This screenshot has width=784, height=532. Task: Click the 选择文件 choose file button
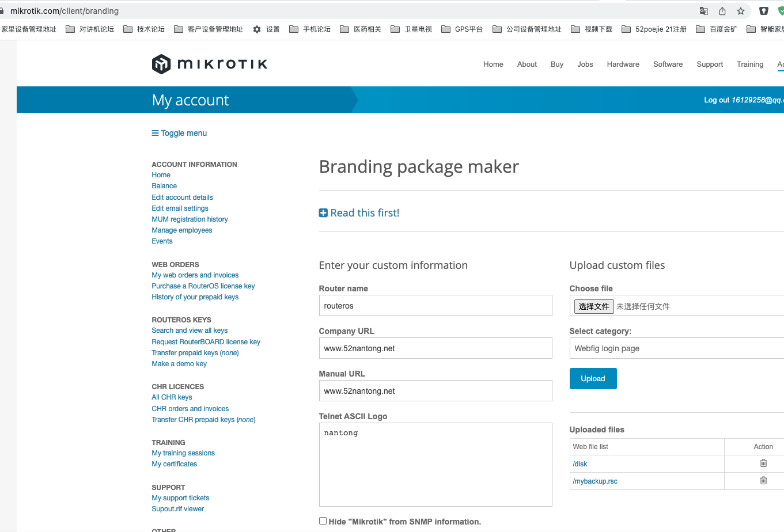click(594, 306)
